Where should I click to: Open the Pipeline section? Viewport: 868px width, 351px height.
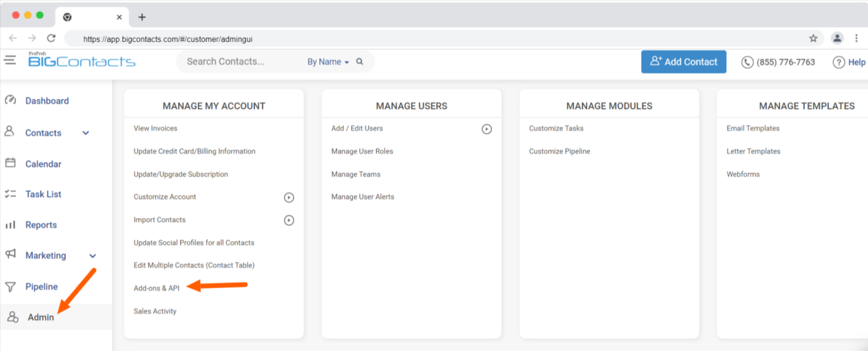click(41, 286)
